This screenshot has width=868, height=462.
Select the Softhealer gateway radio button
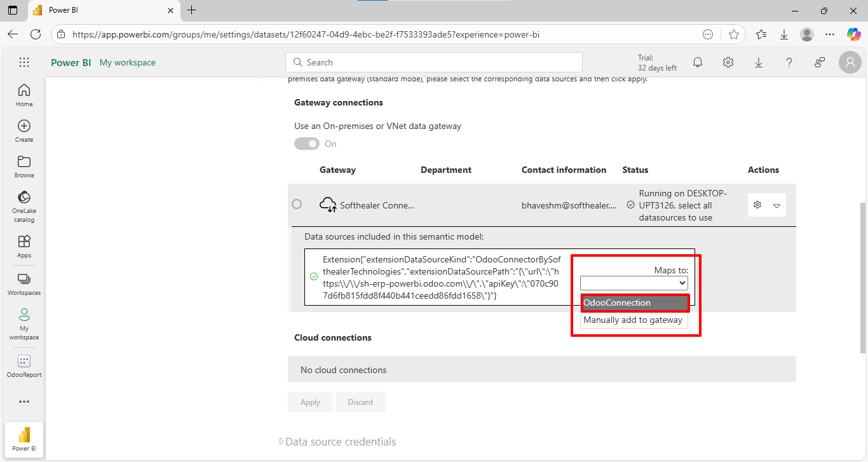[x=297, y=204]
